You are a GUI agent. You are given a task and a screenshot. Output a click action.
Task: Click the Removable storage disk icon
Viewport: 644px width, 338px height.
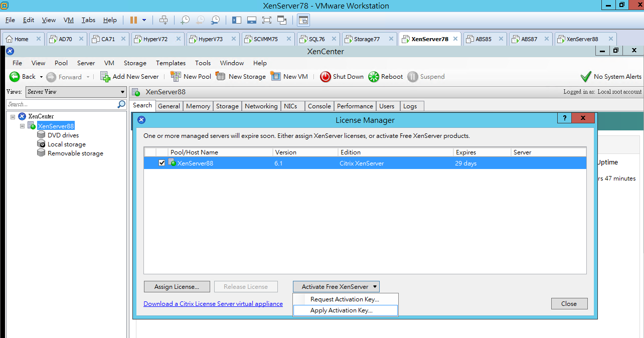[x=41, y=153]
